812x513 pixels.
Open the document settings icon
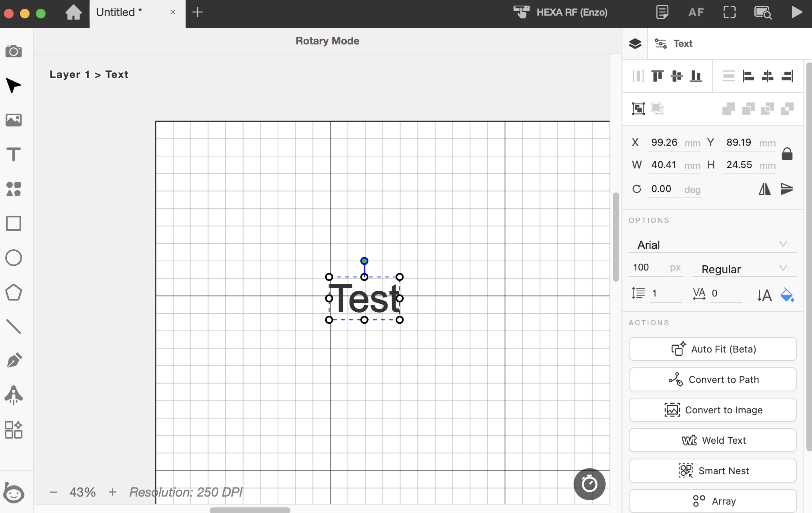(x=662, y=12)
